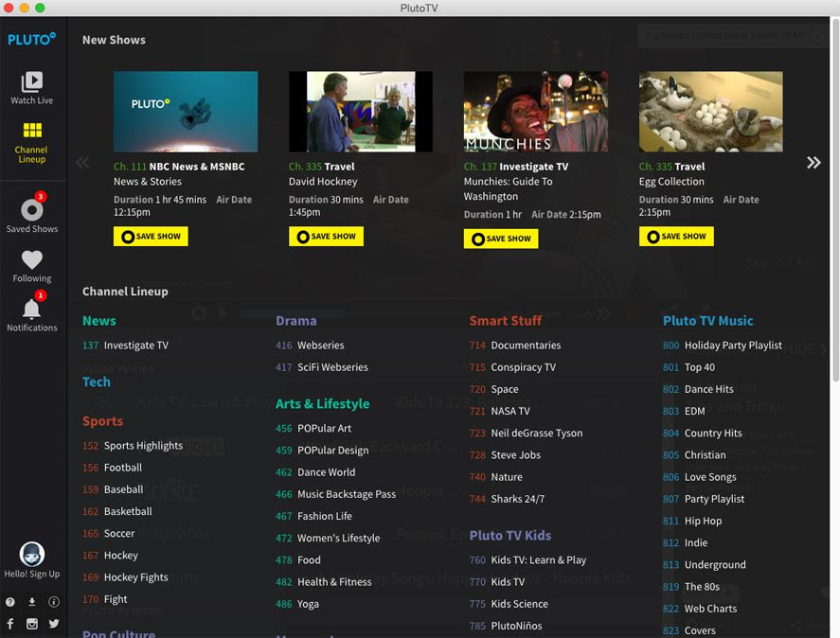Screen dimensions: 840x638
Task: Open the Watch Live section
Action: [31, 86]
